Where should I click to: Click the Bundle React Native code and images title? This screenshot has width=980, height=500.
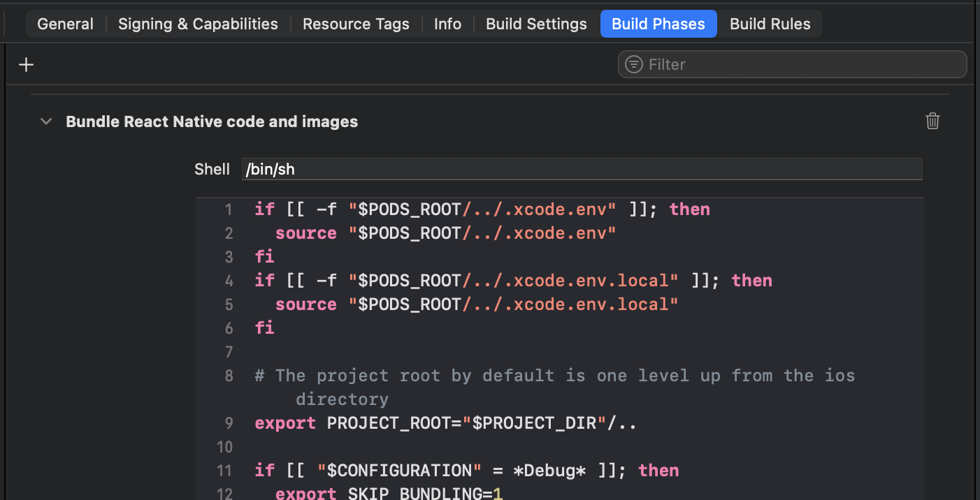point(212,121)
